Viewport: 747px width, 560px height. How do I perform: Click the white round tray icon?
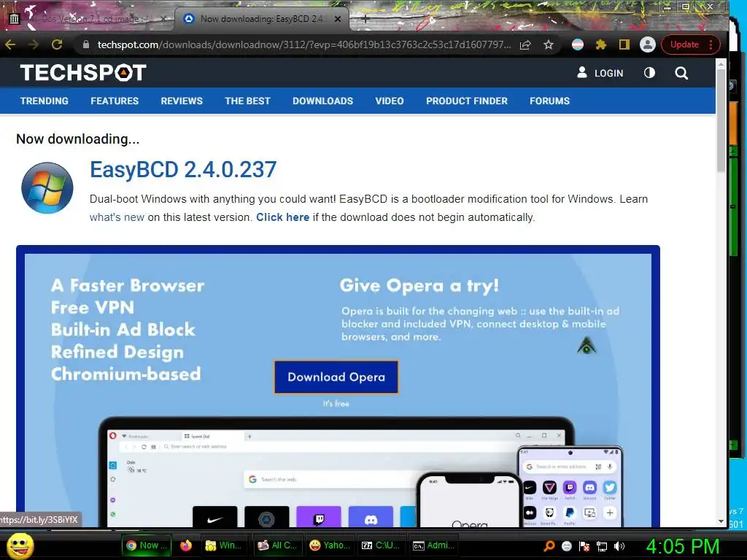[566, 546]
